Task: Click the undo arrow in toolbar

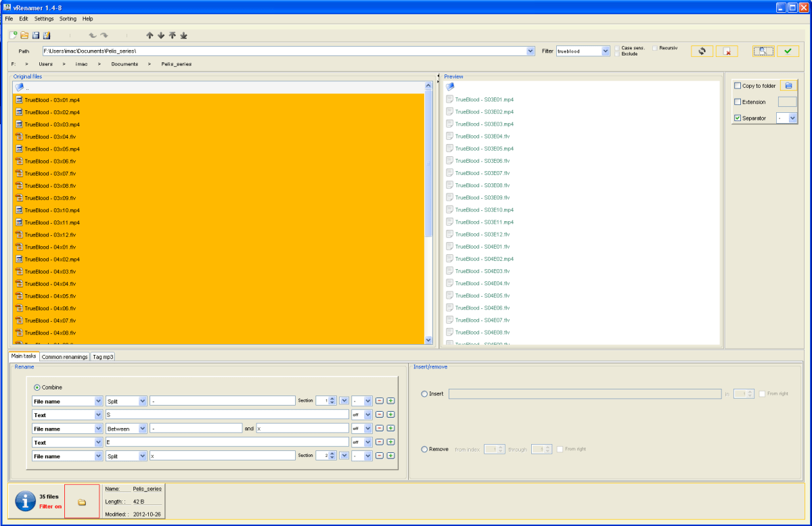Action: (93, 35)
